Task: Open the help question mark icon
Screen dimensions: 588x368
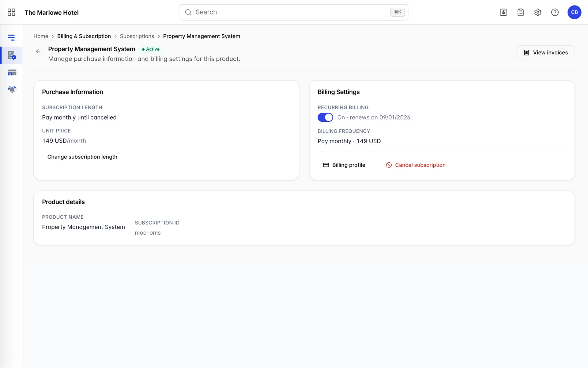Action: (555, 12)
